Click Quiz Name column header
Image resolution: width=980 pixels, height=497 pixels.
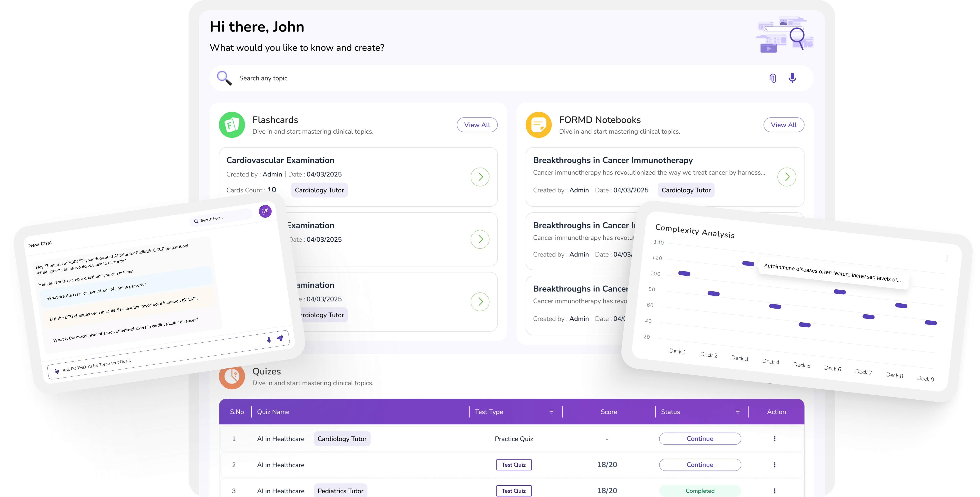tap(273, 412)
